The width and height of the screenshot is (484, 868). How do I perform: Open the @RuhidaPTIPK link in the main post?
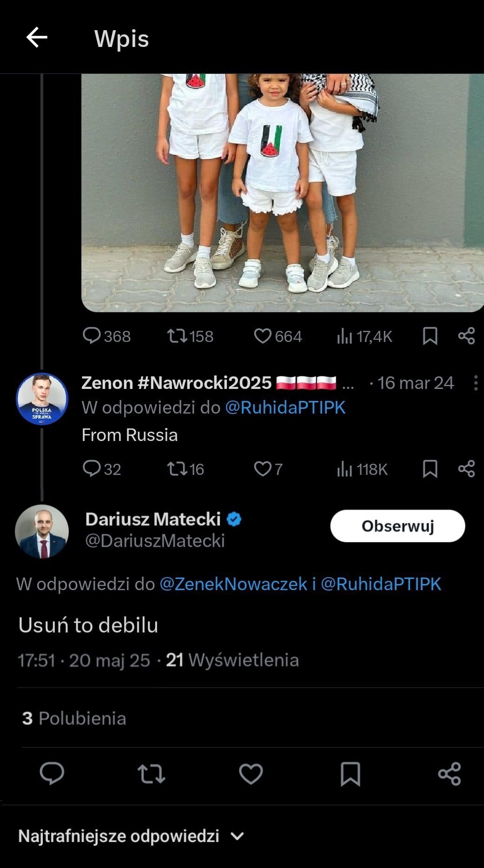pos(381,584)
